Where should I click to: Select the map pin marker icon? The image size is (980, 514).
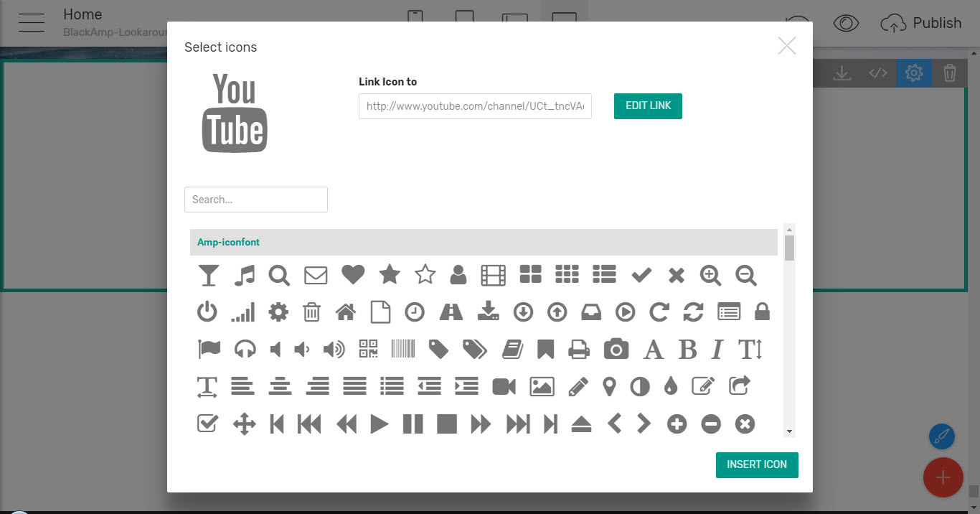click(609, 387)
